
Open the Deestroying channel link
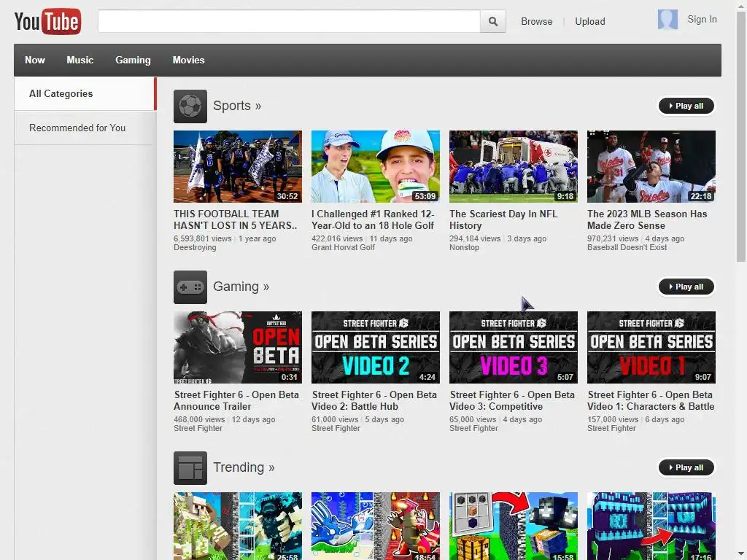[195, 248]
